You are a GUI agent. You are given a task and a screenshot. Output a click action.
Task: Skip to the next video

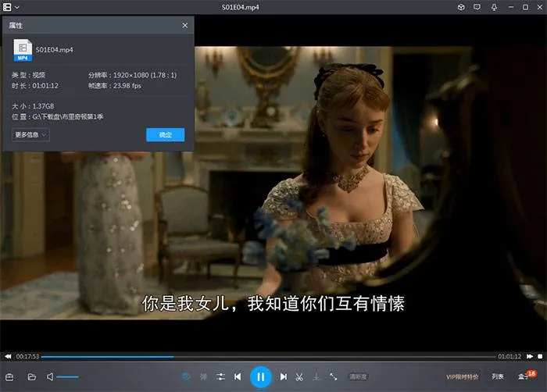[x=283, y=376]
